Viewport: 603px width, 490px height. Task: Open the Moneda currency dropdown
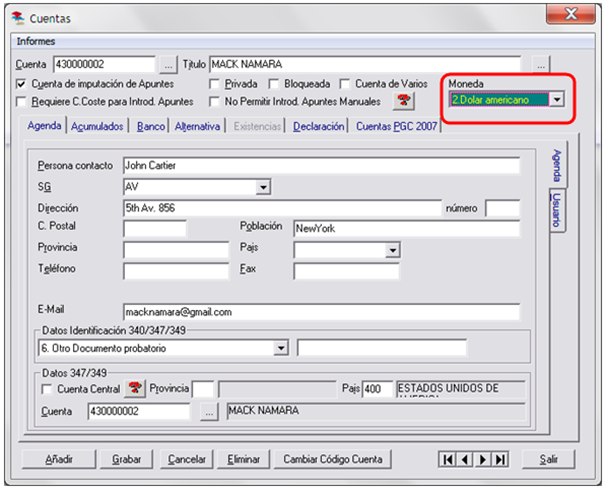[x=557, y=99]
